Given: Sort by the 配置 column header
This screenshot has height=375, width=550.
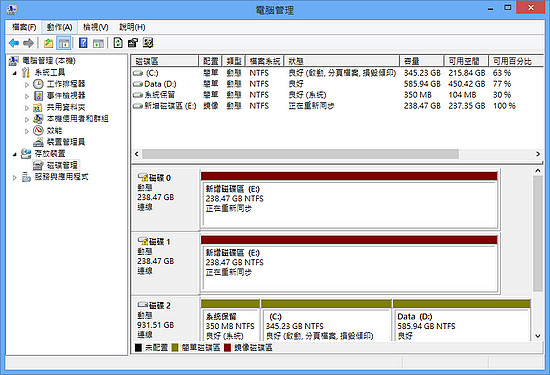Looking at the screenshot, I should point(210,61).
